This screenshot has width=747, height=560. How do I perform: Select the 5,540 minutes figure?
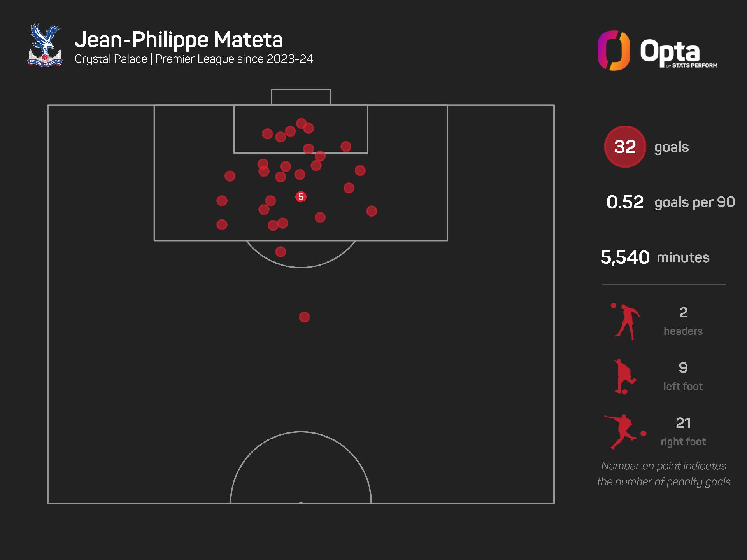coord(625,257)
